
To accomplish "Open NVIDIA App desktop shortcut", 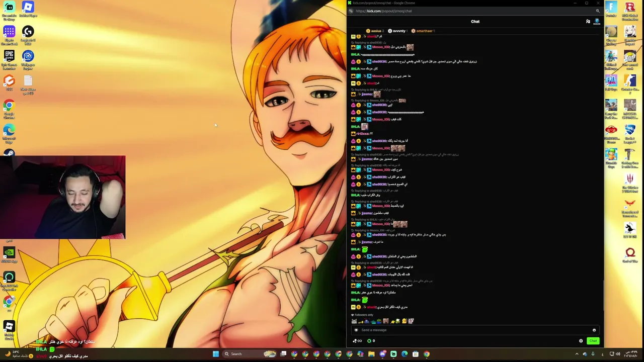I will point(9,255).
